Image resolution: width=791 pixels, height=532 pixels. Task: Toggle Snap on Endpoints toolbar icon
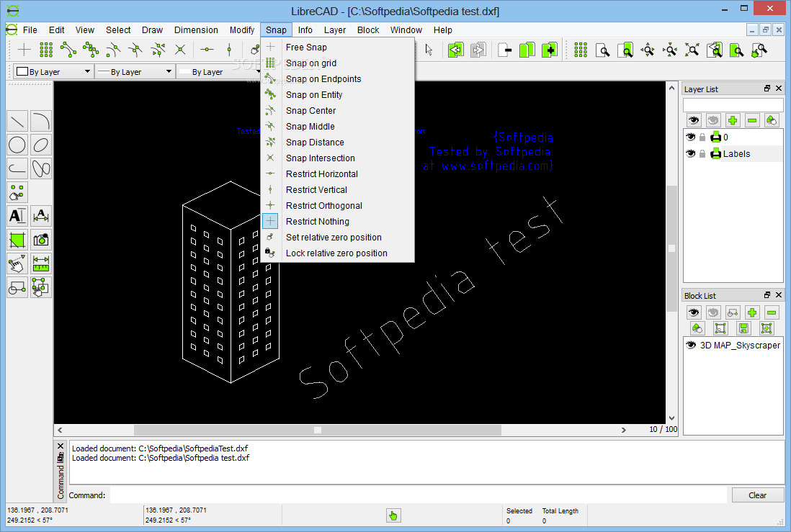[x=68, y=50]
